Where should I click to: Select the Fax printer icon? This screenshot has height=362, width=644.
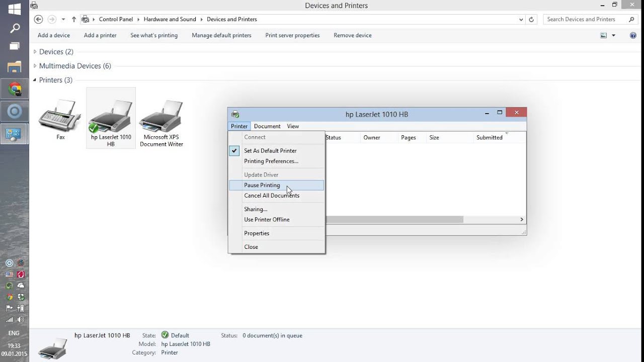tap(60, 119)
